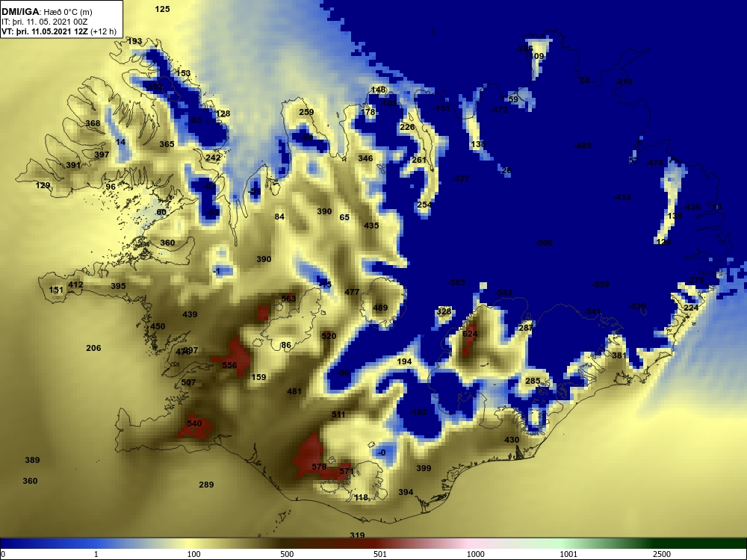
Task: Click the -585 value
Action: pos(456,282)
